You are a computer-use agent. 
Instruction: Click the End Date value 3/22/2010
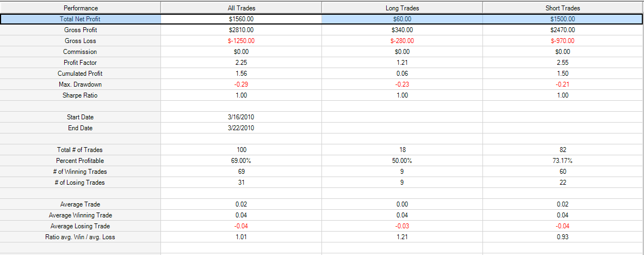click(241, 128)
